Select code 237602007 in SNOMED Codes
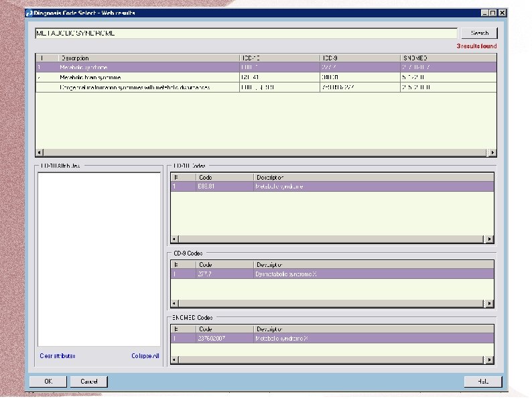 click(211, 339)
